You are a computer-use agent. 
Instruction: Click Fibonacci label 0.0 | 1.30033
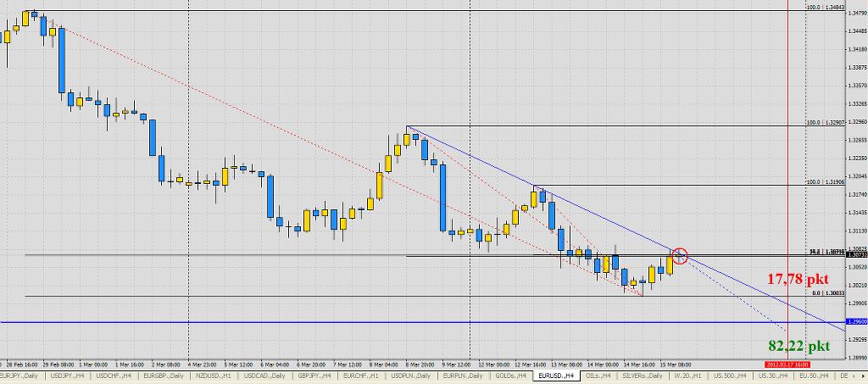click(827, 293)
